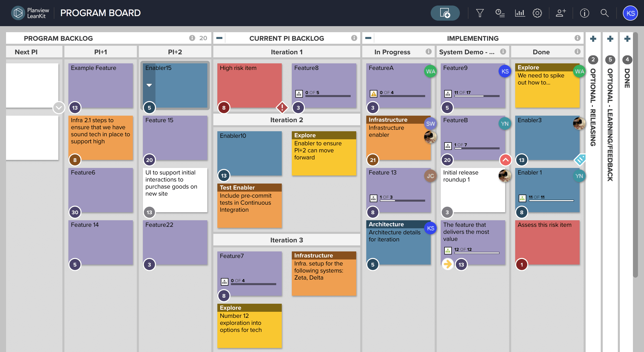Click blocked icon on High risk item
The width and height of the screenshot is (644, 352).
tap(282, 108)
